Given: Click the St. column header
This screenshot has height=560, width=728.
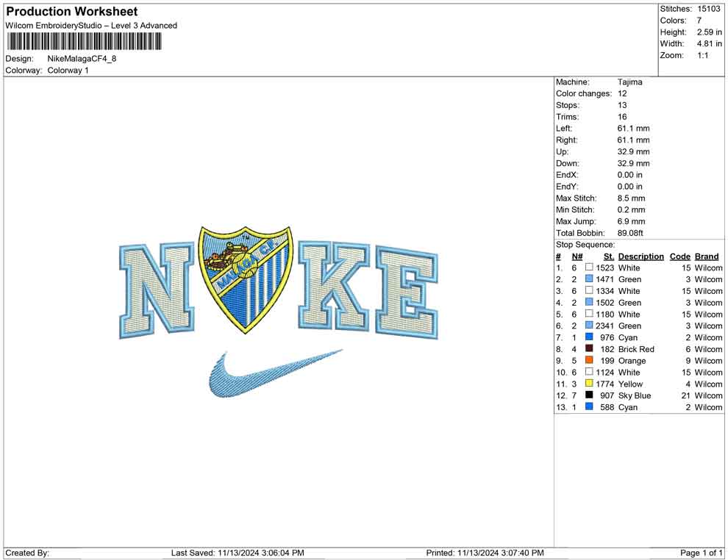Looking at the screenshot, I should (x=609, y=256).
